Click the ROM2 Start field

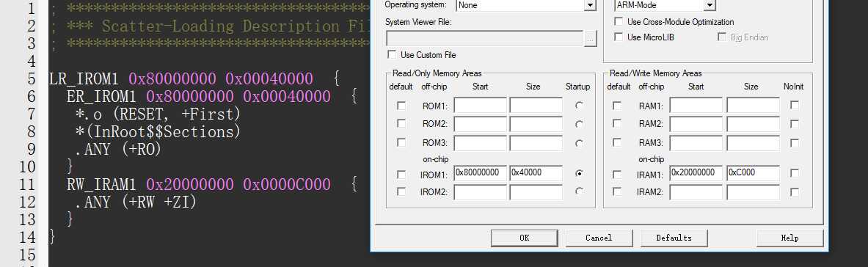(481, 124)
